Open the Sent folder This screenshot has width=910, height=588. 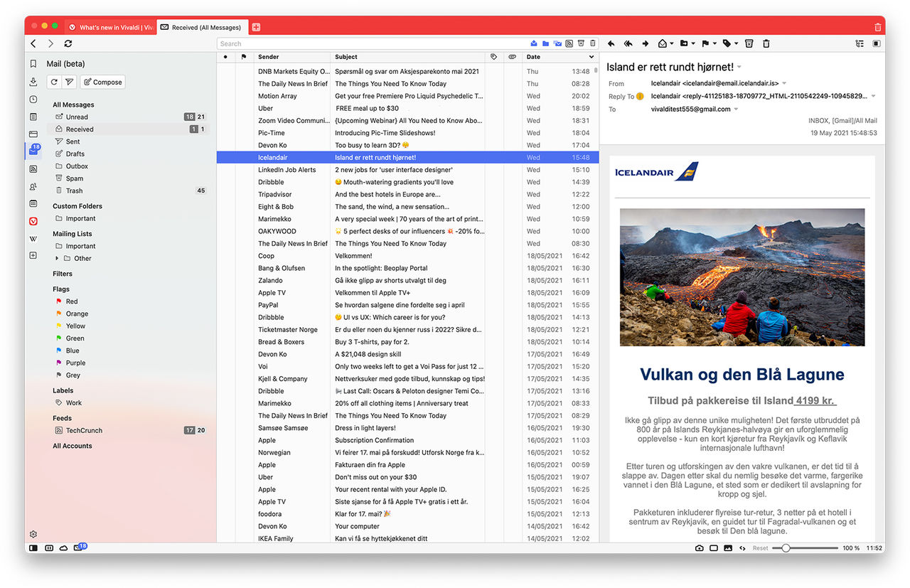coord(129,141)
